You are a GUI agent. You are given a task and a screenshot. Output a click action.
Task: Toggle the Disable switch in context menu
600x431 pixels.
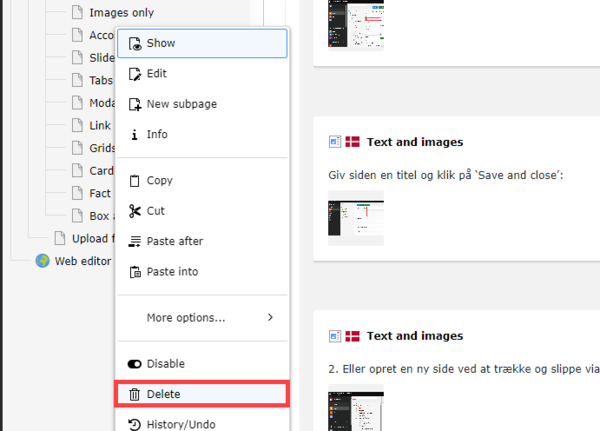[134, 364]
